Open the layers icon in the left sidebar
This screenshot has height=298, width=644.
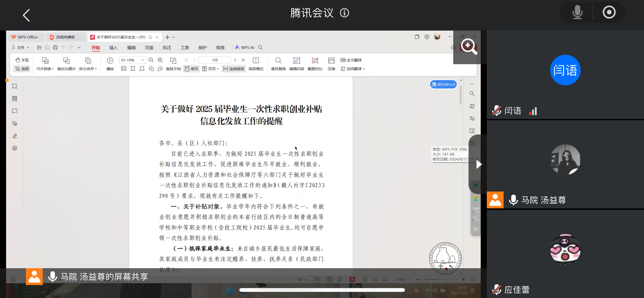[x=14, y=148]
